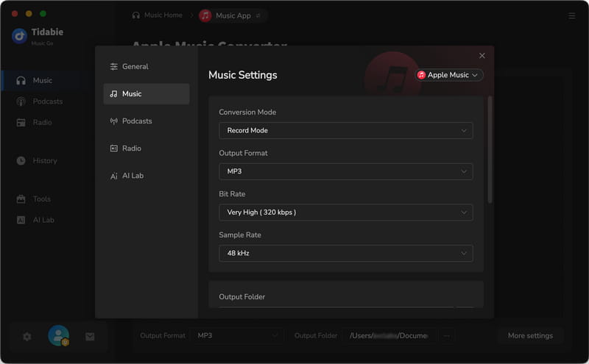The height and width of the screenshot is (364, 589).
Task: Open AI Lab in the main sidebar
Action: pyautogui.click(x=45, y=220)
